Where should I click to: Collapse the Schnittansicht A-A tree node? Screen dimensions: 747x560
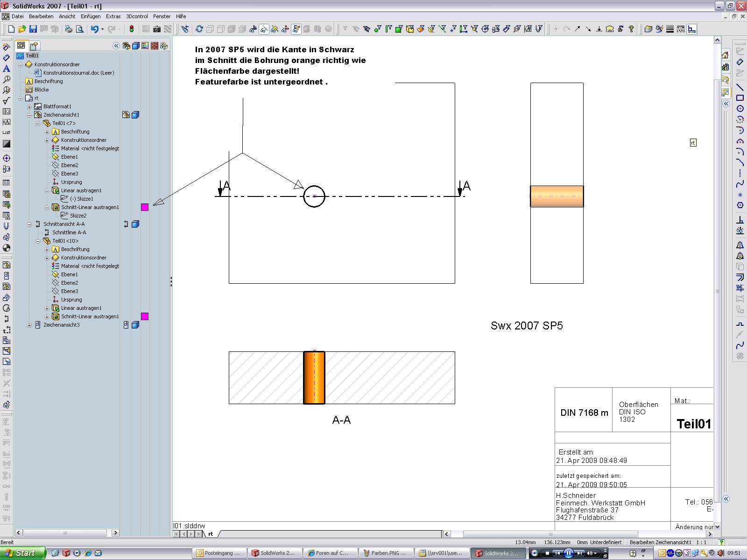click(29, 224)
